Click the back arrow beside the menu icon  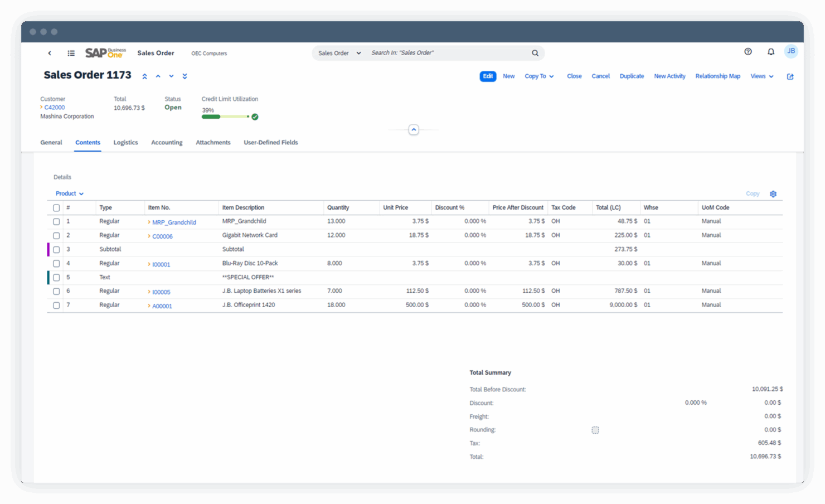tap(49, 53)
